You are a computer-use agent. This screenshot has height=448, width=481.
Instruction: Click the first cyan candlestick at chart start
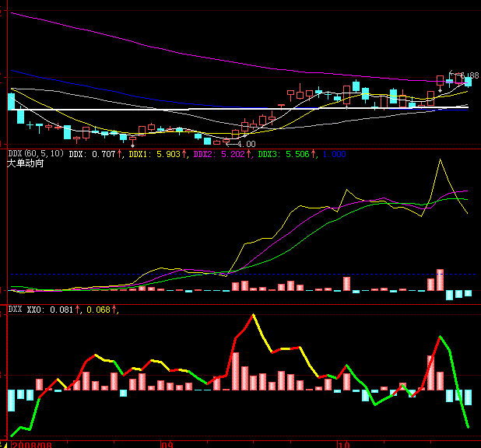tap(11, 101)
